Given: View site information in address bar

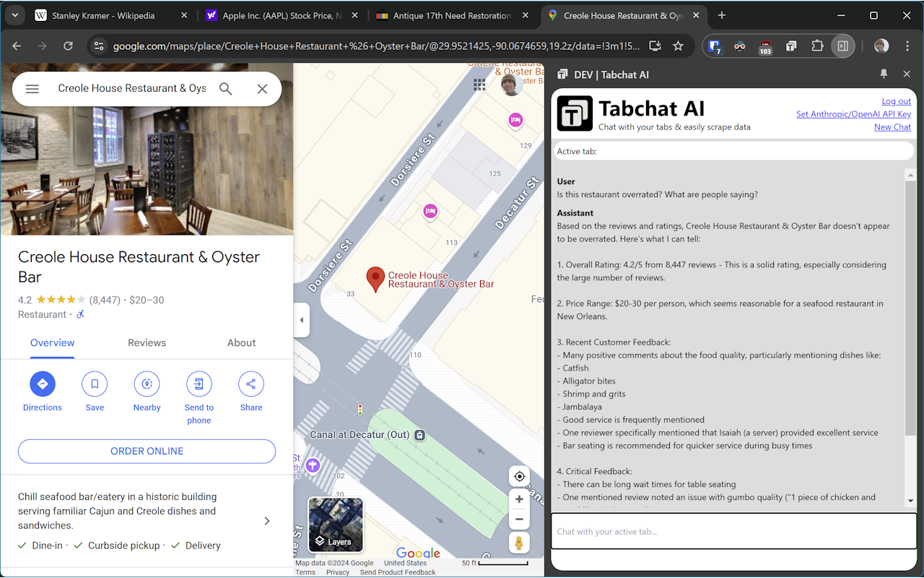Looking at the screenshot, I should [99, 46].
